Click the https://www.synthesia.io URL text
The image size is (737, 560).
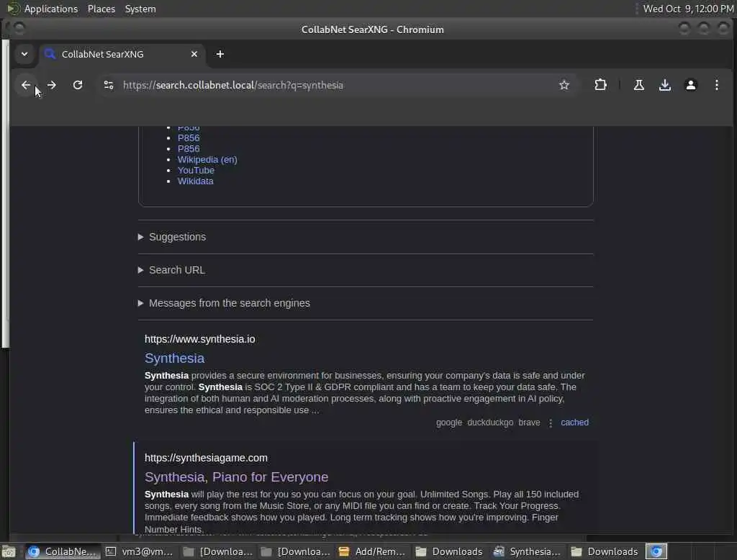pyautogui.click(x=200, y=339)
